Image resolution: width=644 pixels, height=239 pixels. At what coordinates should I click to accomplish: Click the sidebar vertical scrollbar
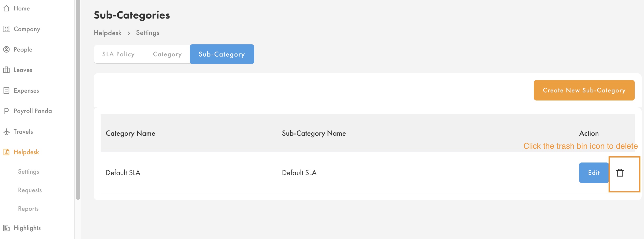tap(78, 100)
